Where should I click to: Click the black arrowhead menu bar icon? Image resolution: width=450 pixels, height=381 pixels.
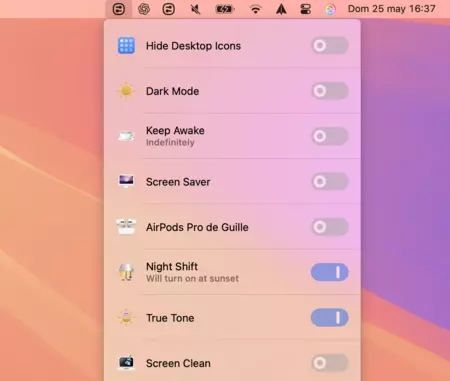coord(281,9)
